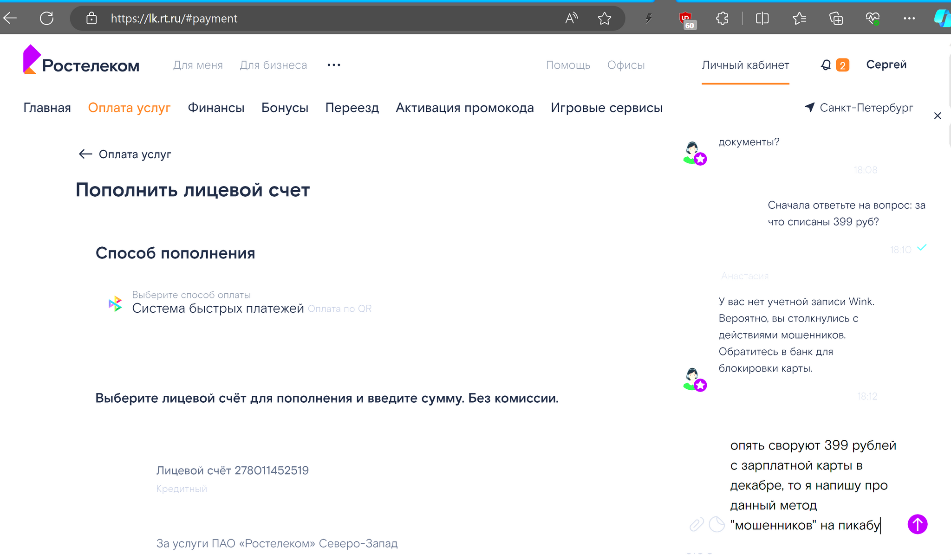951x560 pixels.
Task: Add page to favorites with star icon
Action: [604, 19]
